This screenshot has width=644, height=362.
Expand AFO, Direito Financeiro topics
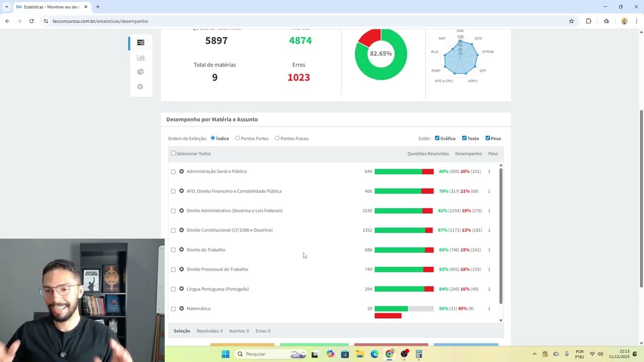pyautogui.click(x=182, y=191)
